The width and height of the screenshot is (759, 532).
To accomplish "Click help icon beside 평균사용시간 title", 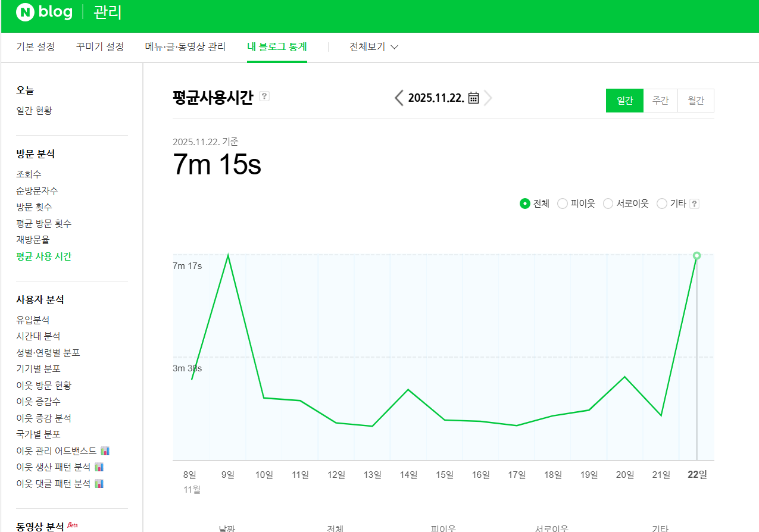I will [x=264, y=96].
